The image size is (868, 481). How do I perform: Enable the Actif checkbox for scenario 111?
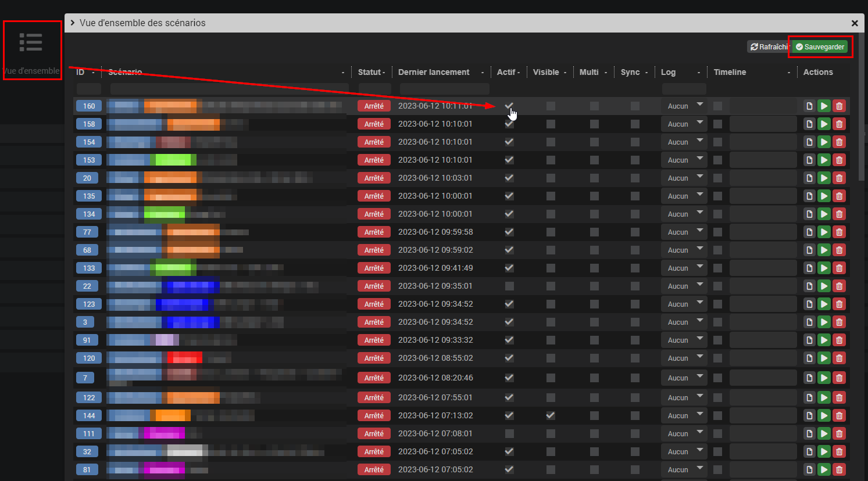[509, 433]
